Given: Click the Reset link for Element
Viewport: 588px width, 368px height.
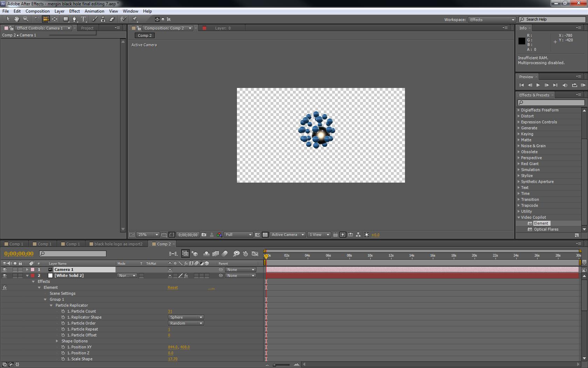Looking at the screenshot, I should click(x=173, y=288).
